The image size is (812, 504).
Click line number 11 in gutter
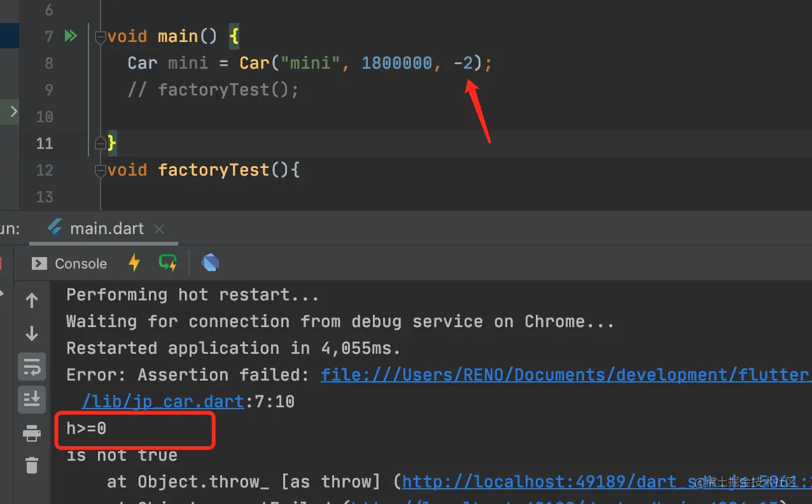(44, 143)
